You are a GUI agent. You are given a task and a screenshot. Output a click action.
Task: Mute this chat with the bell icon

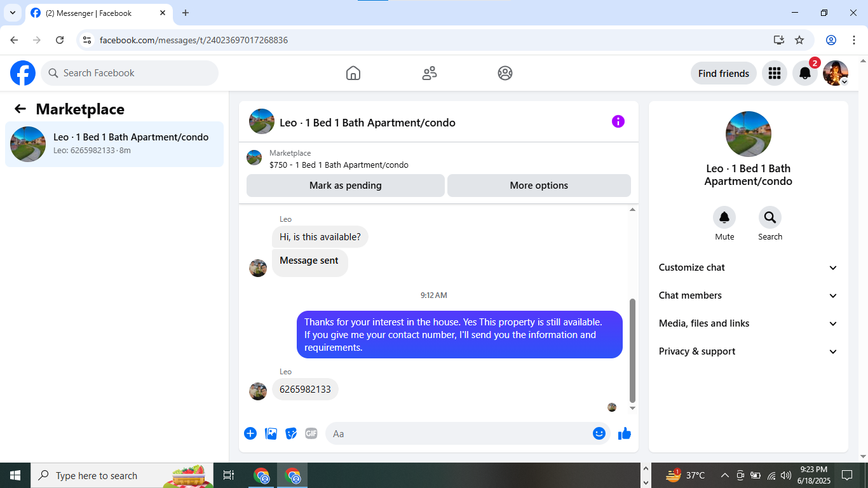tap(724, 218)
